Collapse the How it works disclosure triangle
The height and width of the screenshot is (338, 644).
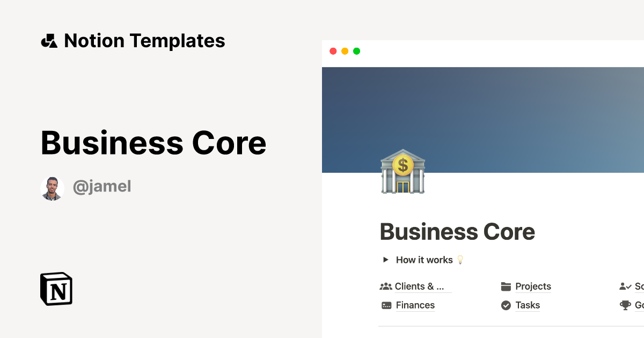point(385,260)
